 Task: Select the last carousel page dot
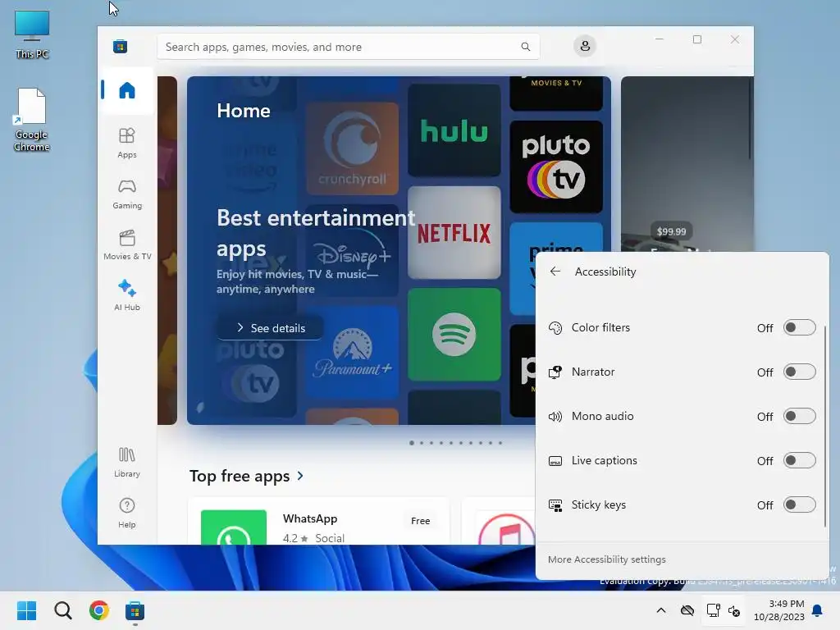pyautogui.click(x=500, y=443)
